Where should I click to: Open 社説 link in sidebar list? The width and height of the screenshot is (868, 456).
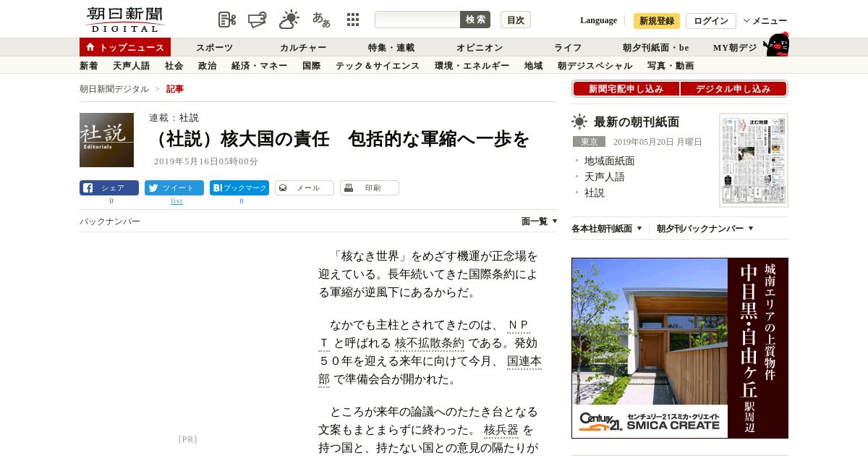(x=595, y=193)
